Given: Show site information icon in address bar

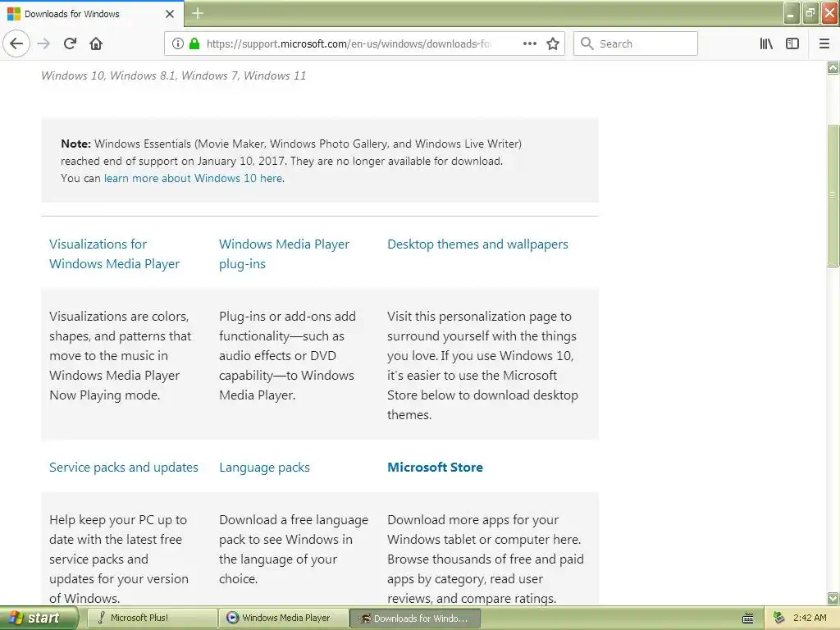Looking at the screenshot, I should [178, 43].
